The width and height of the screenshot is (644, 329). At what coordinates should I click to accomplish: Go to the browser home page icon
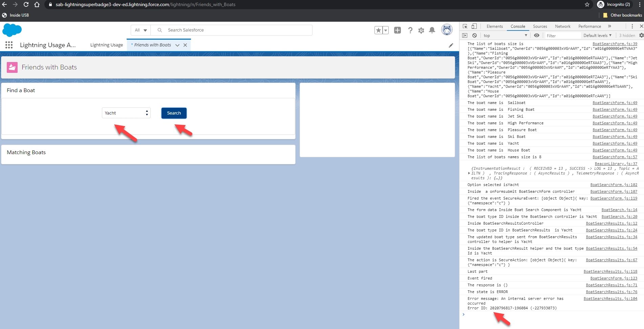point(37,4)
